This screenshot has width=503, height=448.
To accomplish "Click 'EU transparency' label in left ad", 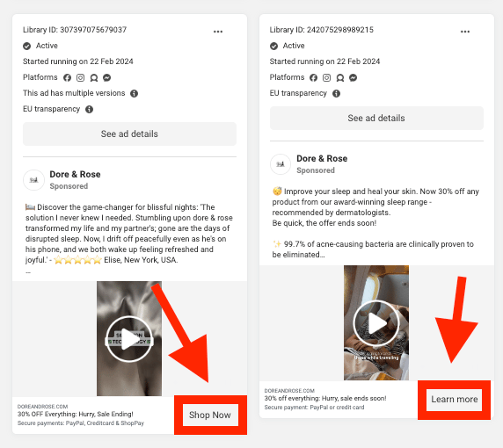I will (x=51, y=109).
